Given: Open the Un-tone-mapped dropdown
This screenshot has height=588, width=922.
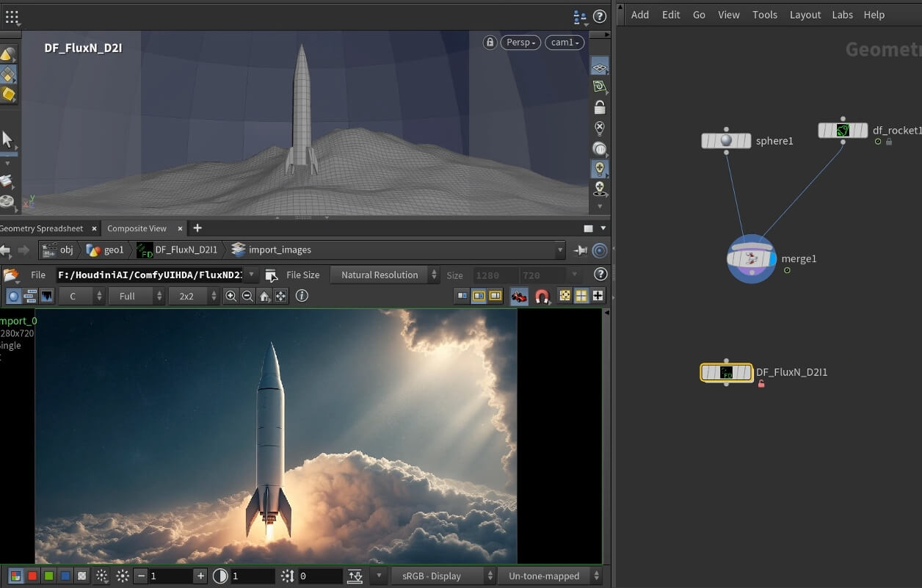Looking at the screenshot, I should [550, 576].
